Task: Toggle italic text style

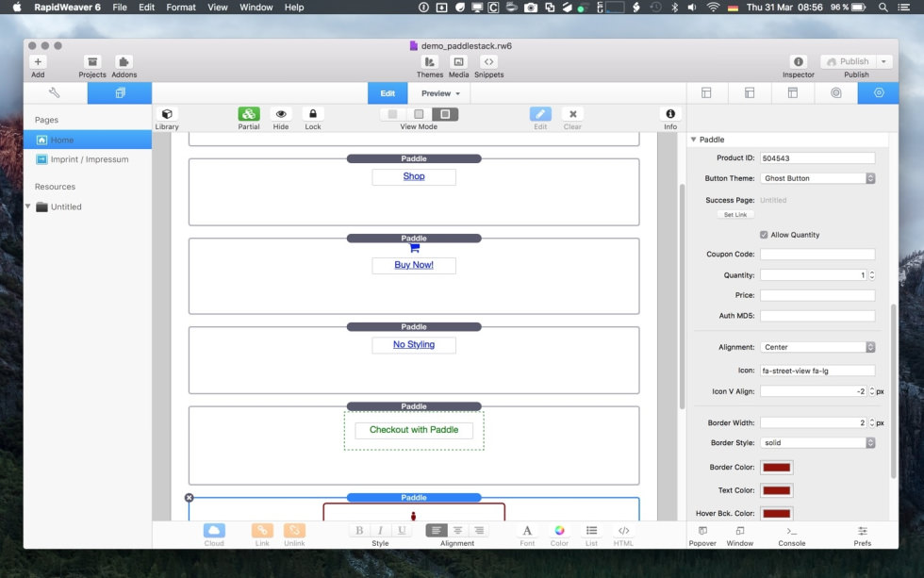Action: tap(380, 530)
